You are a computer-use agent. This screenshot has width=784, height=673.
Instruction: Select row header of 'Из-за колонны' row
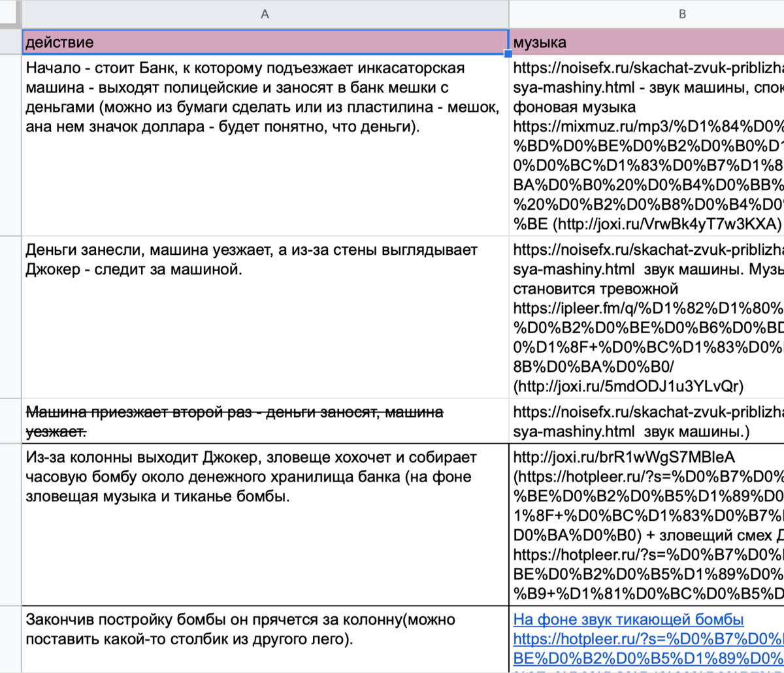pyautogui.click(x=10, y=524)
